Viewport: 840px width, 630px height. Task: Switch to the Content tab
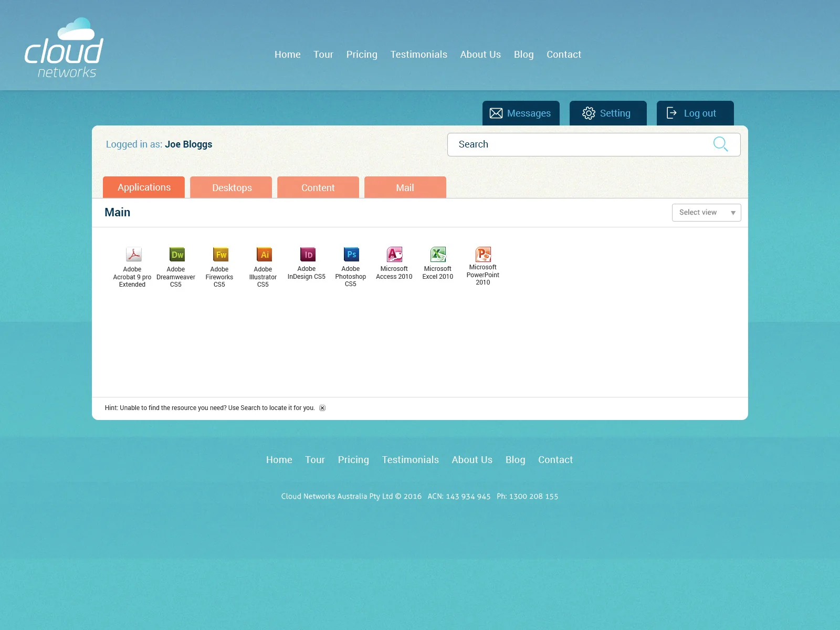318,187
